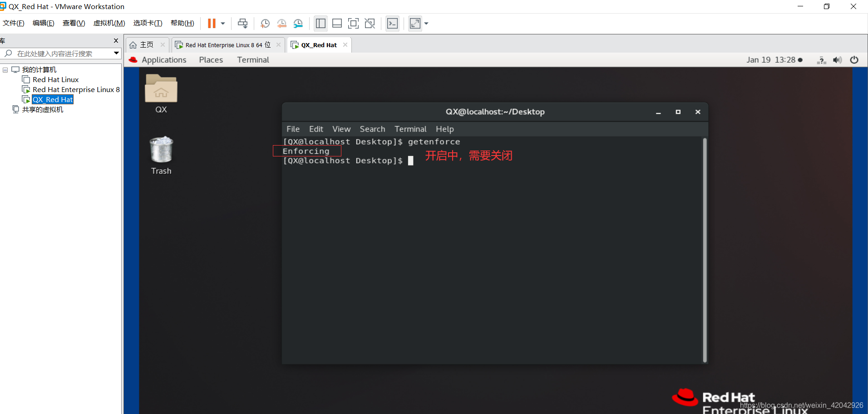
Task: Open the terminal Search menu
Action: (372, 129)
